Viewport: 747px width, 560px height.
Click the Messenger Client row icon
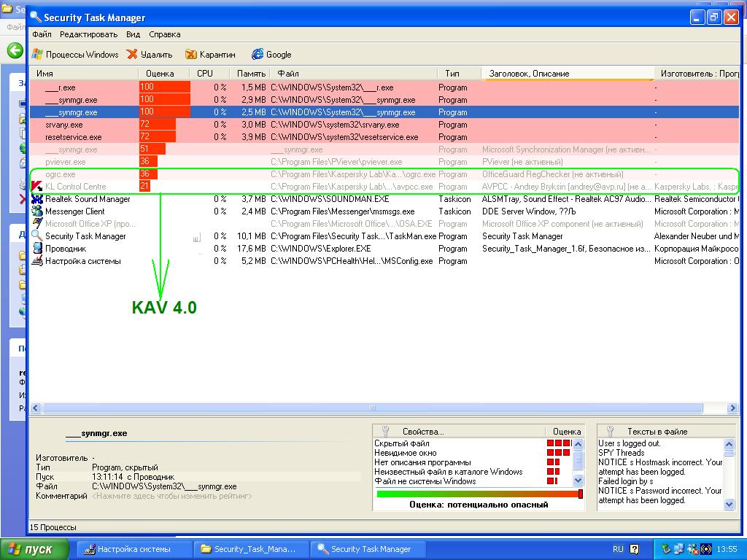pyautogui.click(x=36, y=211)
